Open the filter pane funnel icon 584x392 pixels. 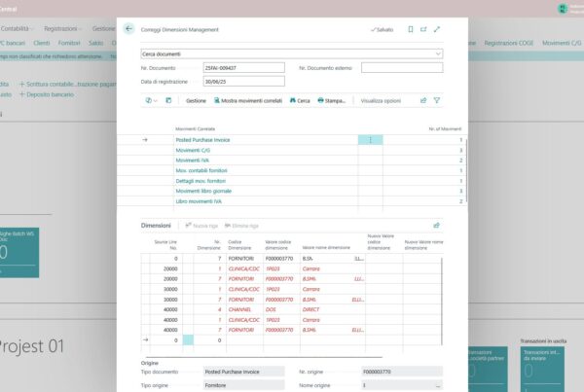point(437,100)
